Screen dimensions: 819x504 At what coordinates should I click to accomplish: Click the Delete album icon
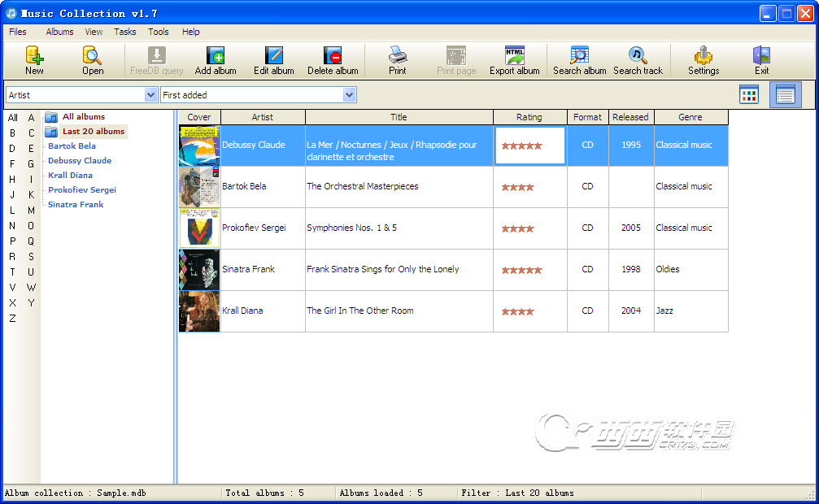[333, 54]
